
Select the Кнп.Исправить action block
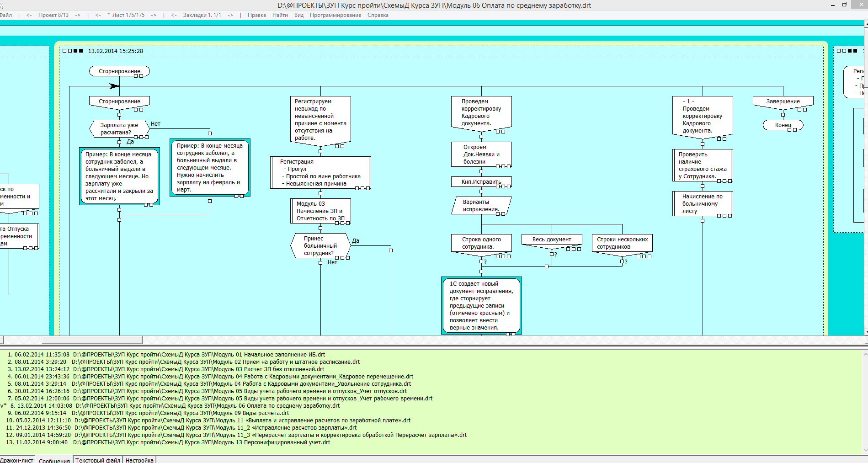pos(481,182)
